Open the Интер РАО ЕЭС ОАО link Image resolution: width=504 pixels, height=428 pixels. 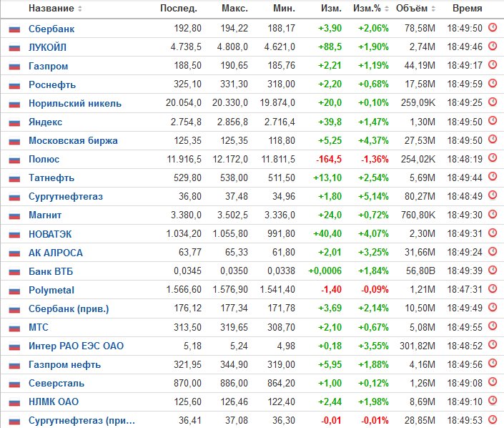coord(76,346)
